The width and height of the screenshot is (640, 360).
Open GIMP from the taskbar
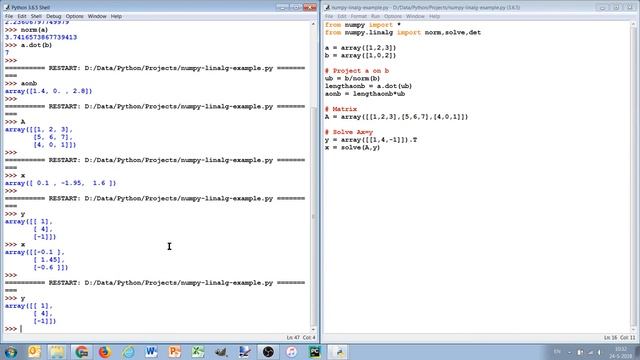(x=221, y=352)
